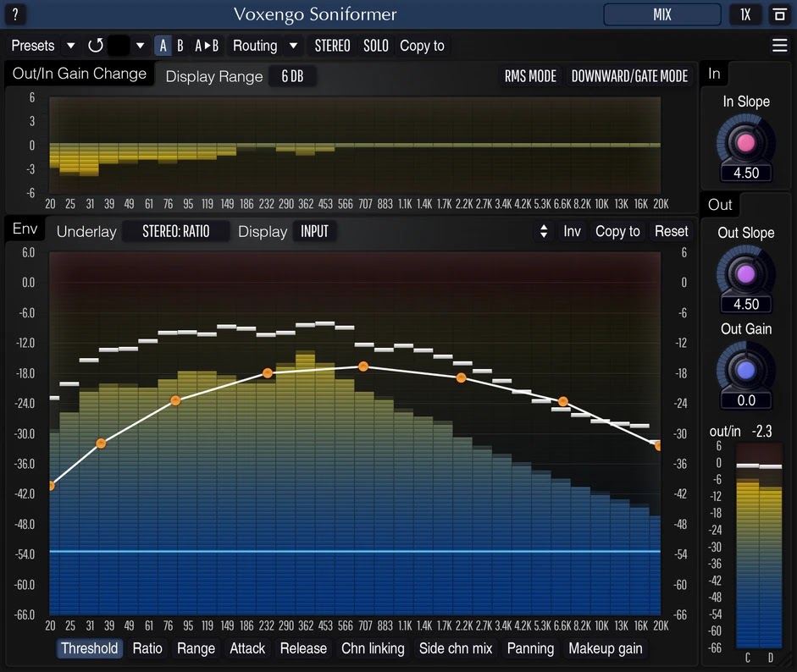Select the Threshold envelope tab

90,648
